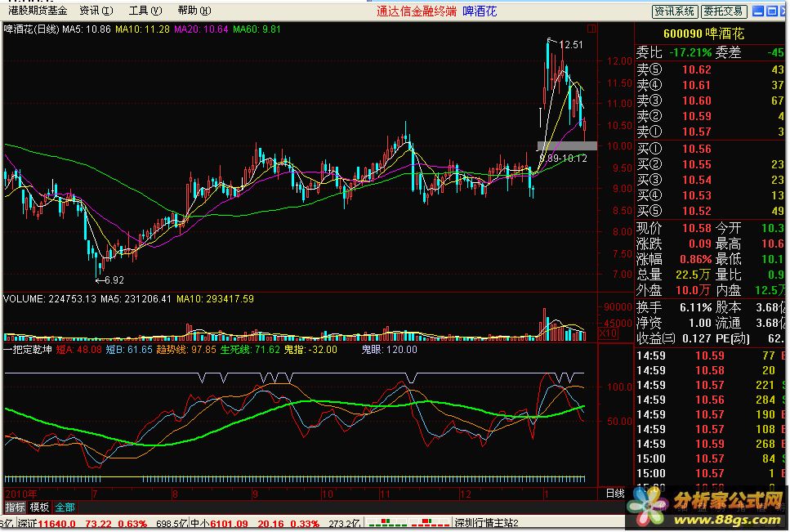Viewport: 790px width, 532px height.
Task: Click the 换手 6.11% value
Action: [x=695, y=307]
